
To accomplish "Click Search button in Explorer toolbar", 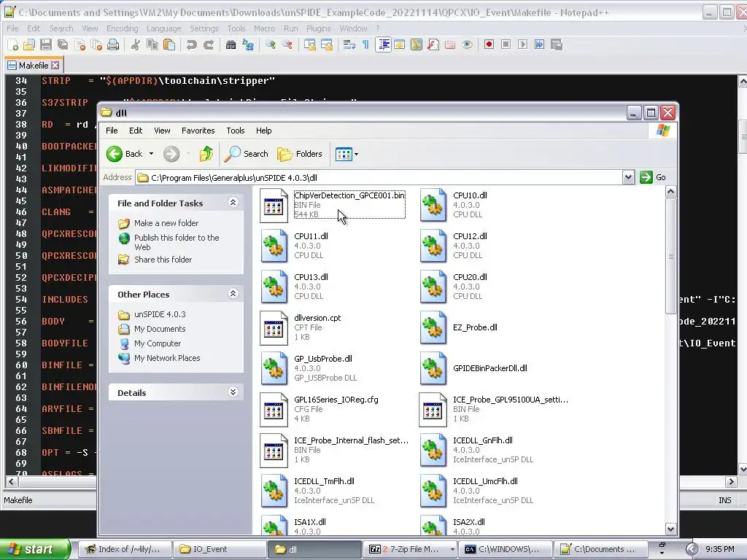I will (x=247, y=154).
